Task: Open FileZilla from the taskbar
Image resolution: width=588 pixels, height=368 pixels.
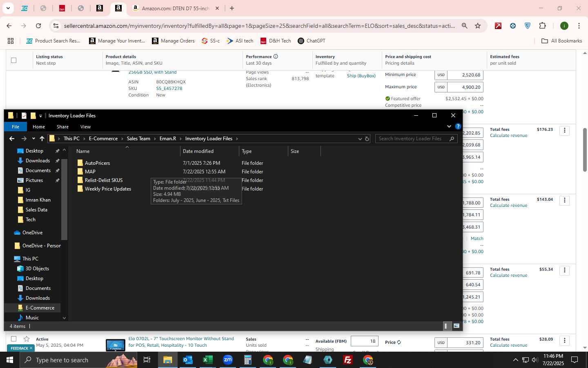Action: click(348, 360)
